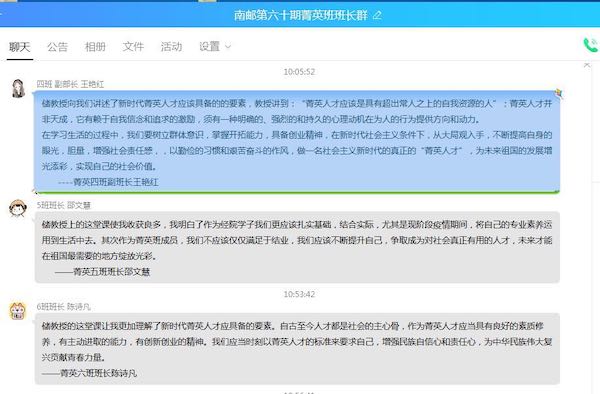Select the blue highlighted message bubble
Screen dimensions: 600x394
297,142
